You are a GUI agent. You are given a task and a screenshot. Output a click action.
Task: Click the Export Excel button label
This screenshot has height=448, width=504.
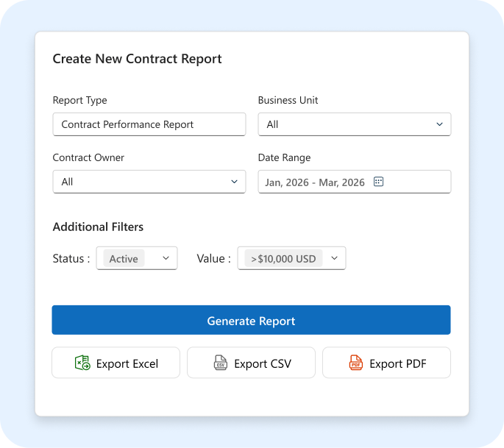click(x=127, y=364)
